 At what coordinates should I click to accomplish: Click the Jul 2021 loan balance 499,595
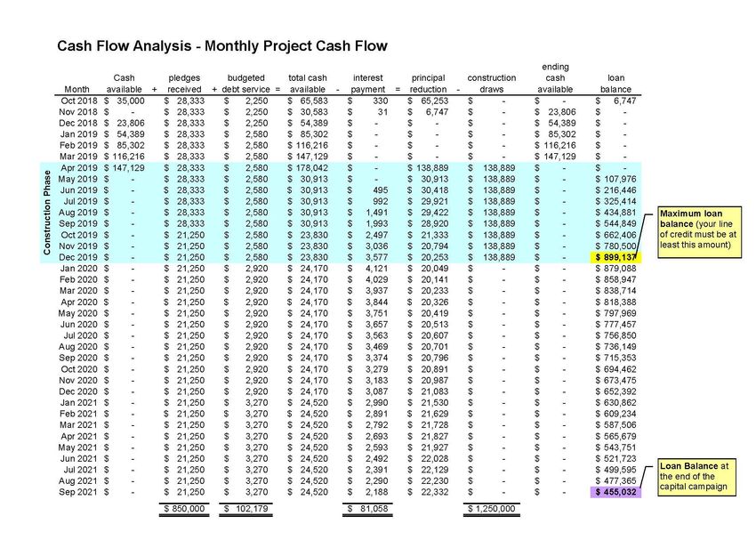[620, 470]
